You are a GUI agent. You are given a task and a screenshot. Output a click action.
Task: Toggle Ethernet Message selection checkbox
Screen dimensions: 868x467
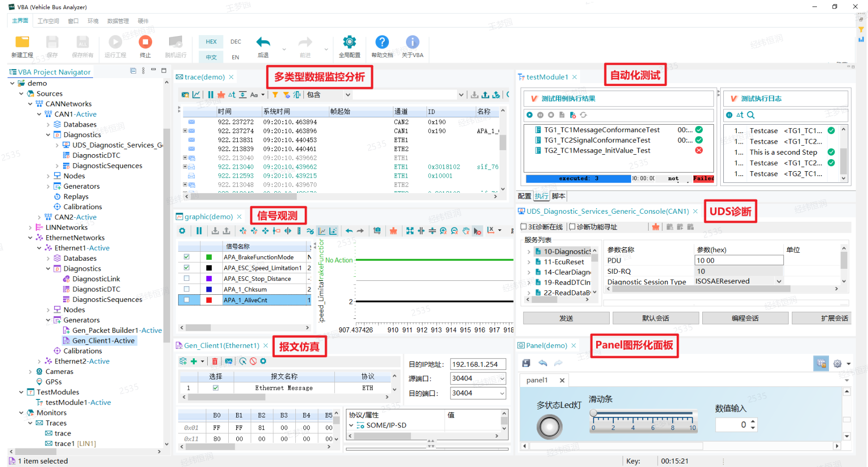[216, 388]
